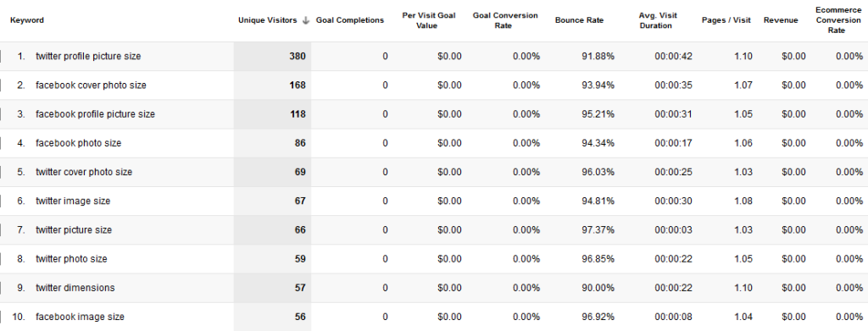Open keyword 'facebook photo size'
868x331 pixels.
pos(79,143)
